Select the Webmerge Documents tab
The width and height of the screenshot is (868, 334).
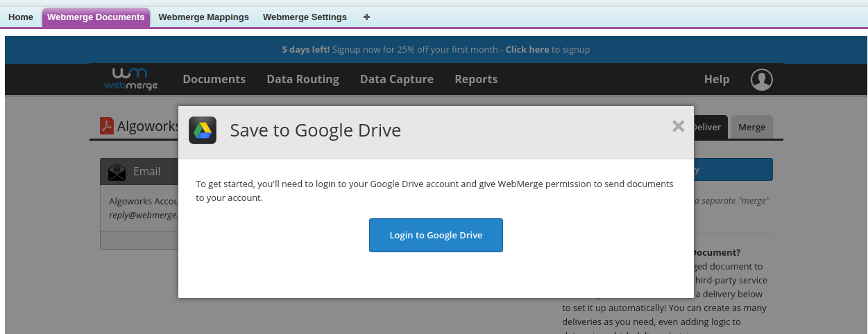pos(96,17)
